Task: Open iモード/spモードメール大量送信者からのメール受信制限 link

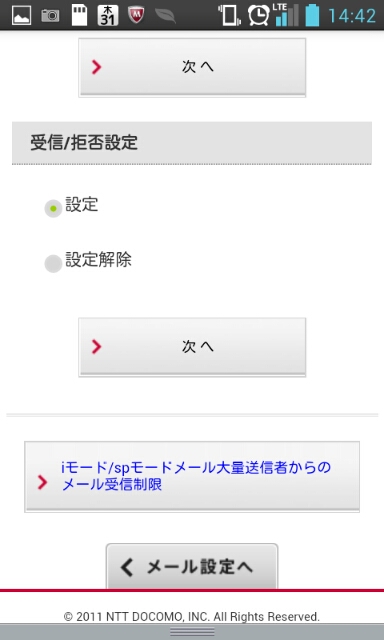Action: (x=192, y=476)
